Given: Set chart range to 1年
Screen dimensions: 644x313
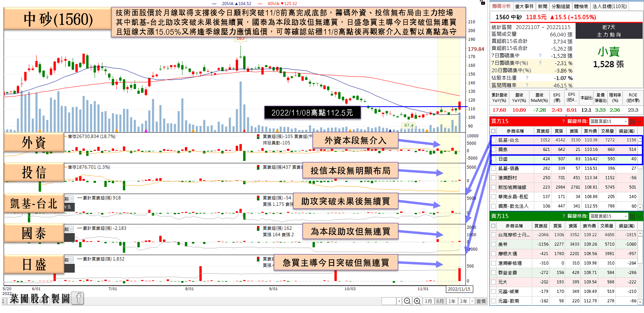Looking at the screenshot, I should (452, 301).
